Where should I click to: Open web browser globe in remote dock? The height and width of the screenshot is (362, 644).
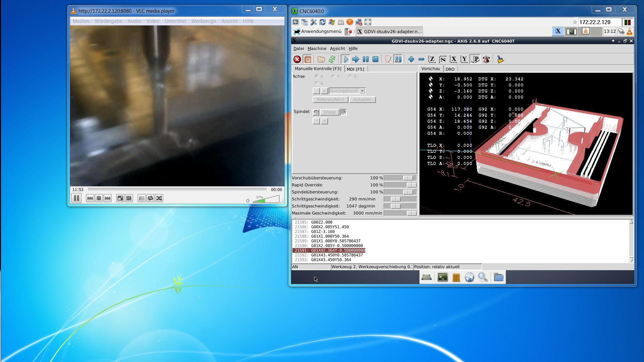point(469,277)
